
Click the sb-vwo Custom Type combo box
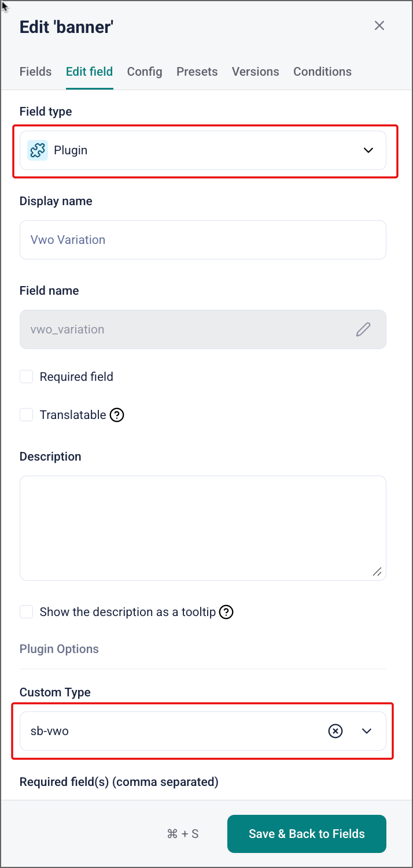203,731
